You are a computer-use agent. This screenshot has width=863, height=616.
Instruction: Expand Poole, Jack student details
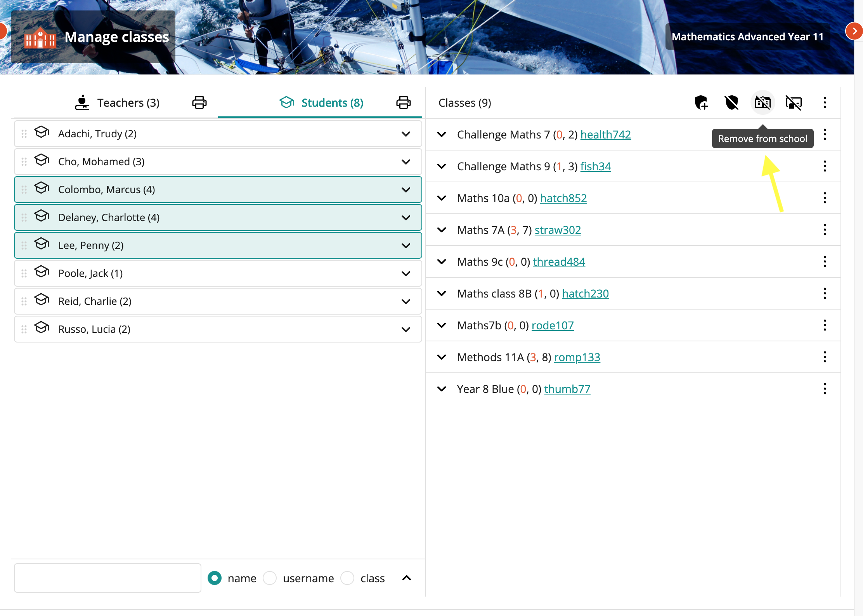coord(406,274)
